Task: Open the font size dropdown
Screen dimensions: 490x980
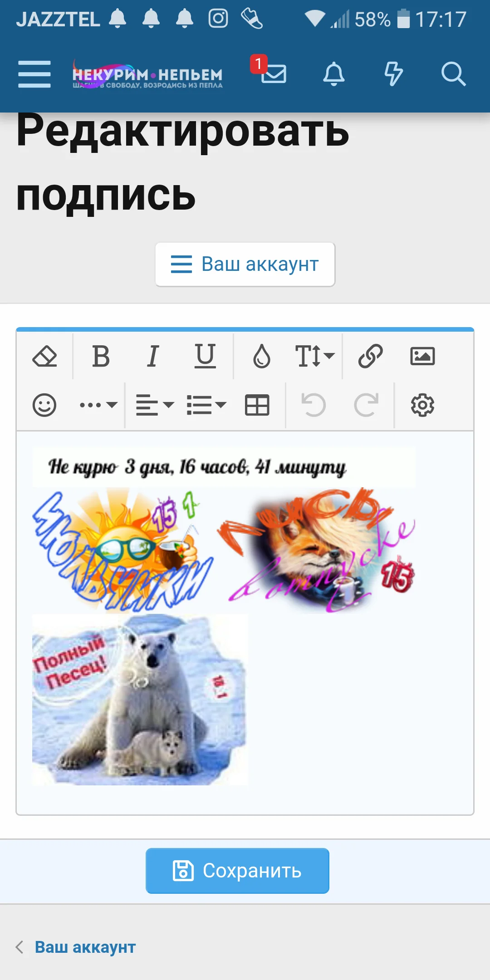Action: [x=315, y=356]
